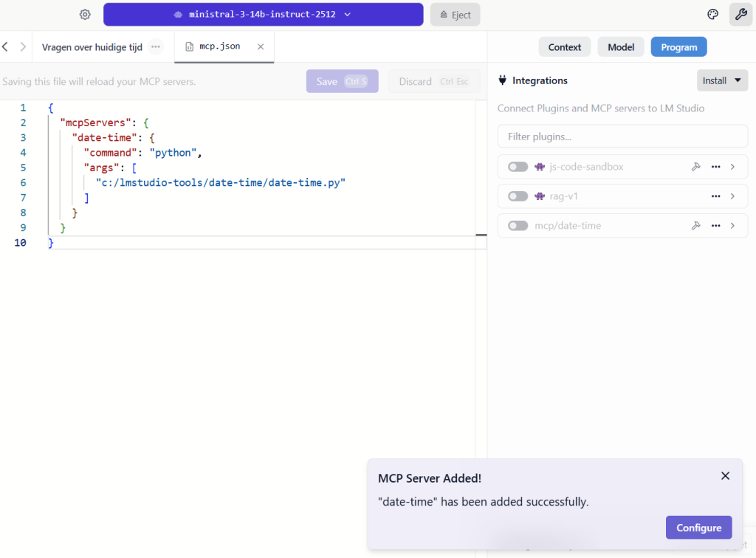Open the Install dropdown in Integrations
The image size is (756, 558).
tap(722, 80)
